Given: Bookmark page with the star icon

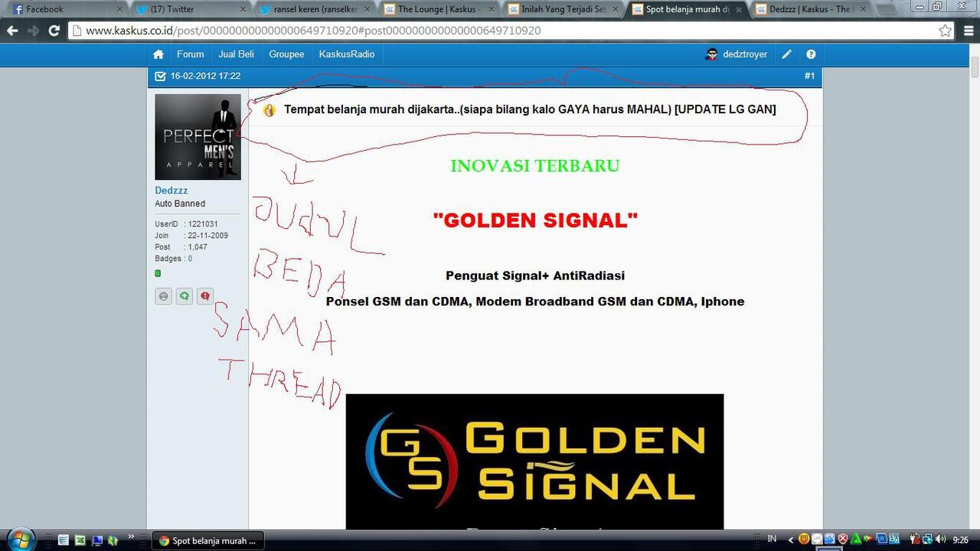Looking at the screenshot, I should pyautogui.click(x=945, y=31).
